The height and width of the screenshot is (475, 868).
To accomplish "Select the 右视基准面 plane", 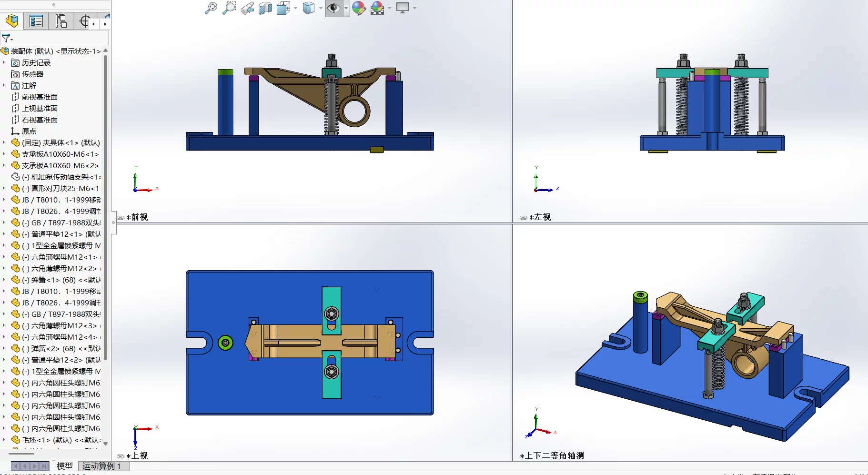I will (40, 120).
